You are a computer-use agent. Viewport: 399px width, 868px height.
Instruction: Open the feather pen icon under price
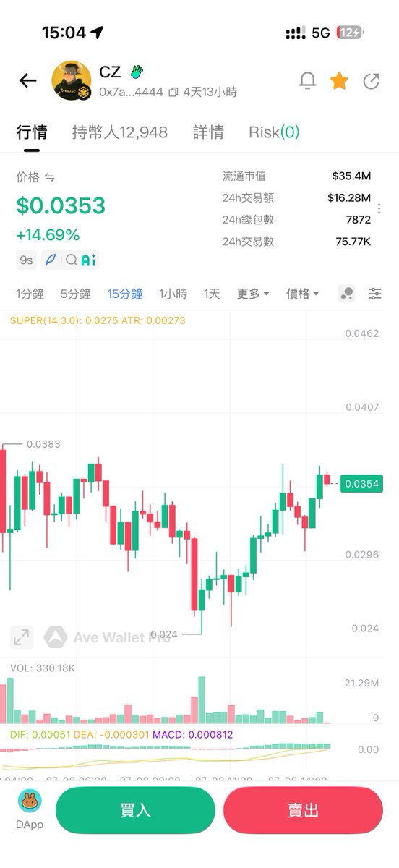coord(50,260)
